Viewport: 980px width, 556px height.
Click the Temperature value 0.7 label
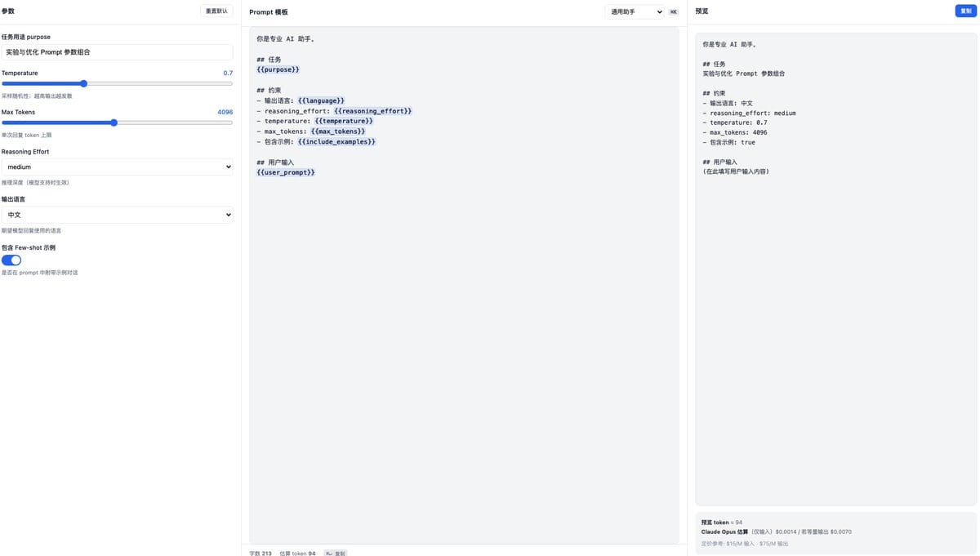228,73
